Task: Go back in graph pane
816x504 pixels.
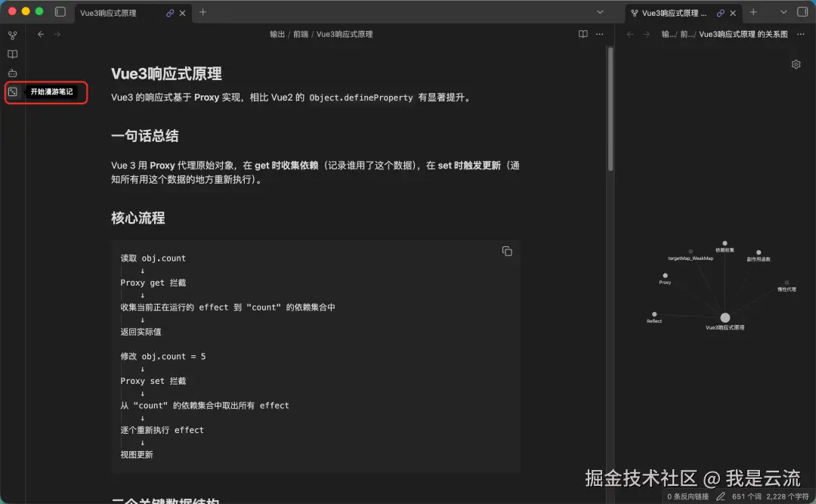Action: 630,34
